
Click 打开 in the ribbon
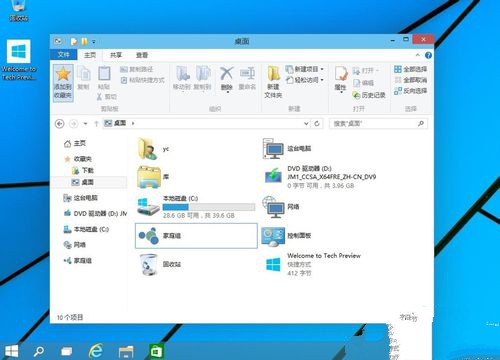point(366,71)
